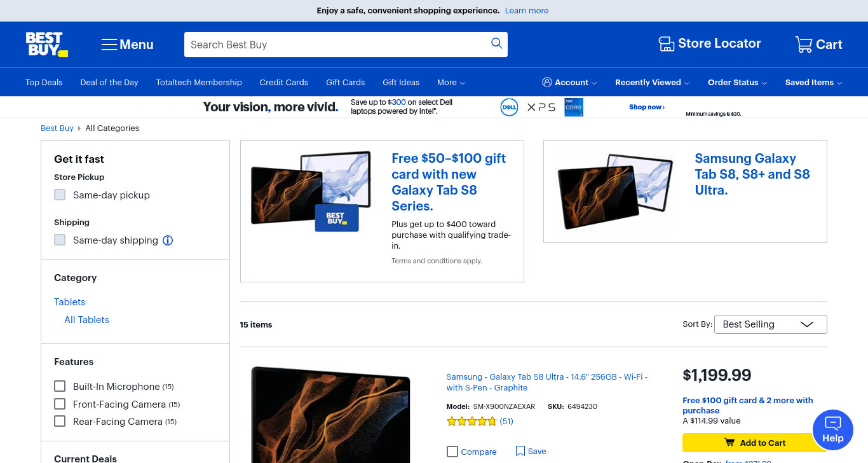
Task: Select All Tablets category link
Action: [86, 320]
